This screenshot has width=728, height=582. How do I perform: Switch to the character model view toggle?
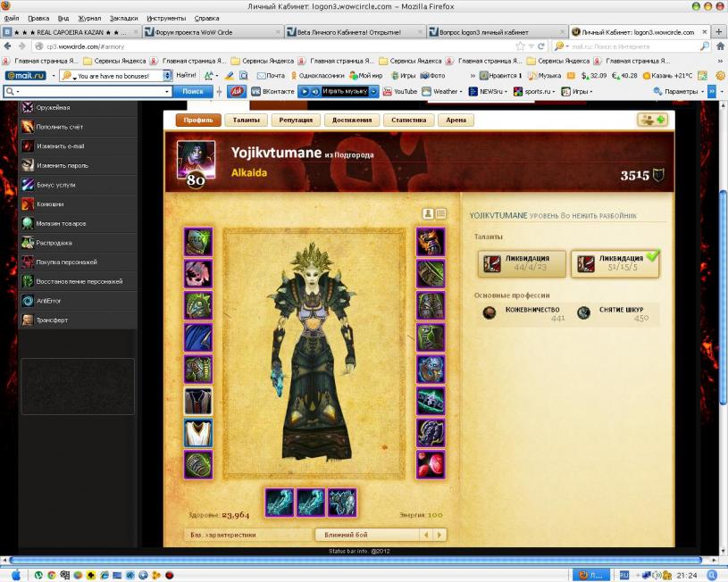point(428,214)
